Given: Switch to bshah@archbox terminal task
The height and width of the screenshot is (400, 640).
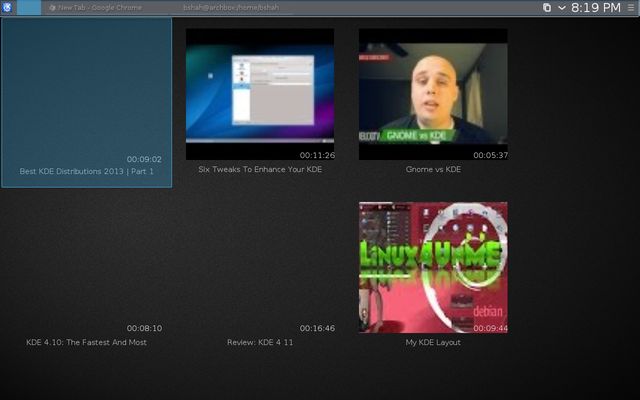Looking at the screenshot, I should pos(231,7).
